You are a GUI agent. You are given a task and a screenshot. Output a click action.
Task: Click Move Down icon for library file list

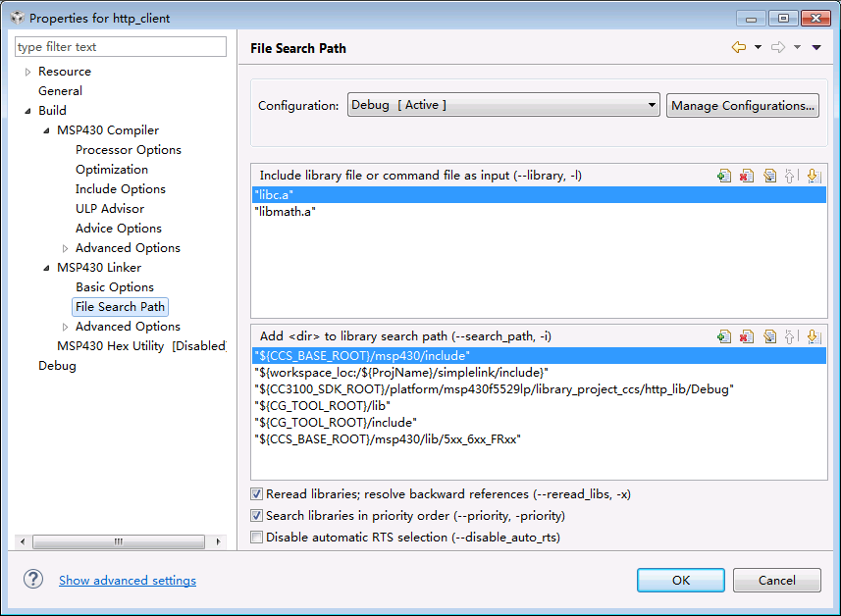point(813,176)
